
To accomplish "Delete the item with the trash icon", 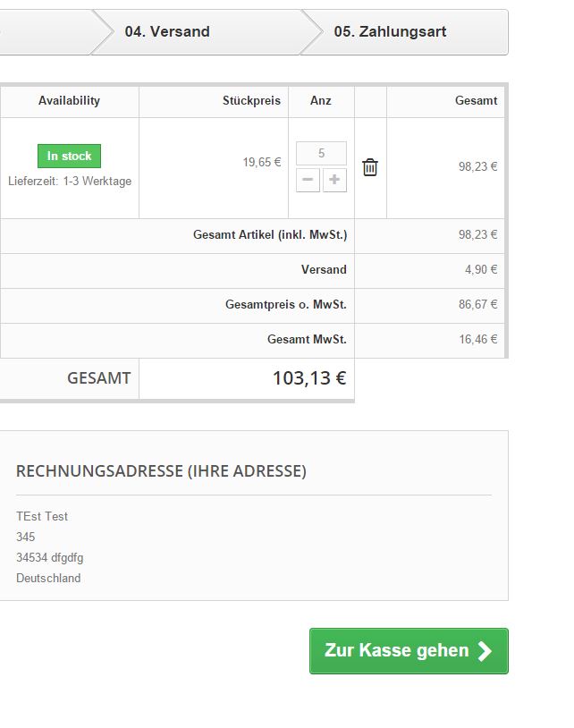I will [370, 167].
